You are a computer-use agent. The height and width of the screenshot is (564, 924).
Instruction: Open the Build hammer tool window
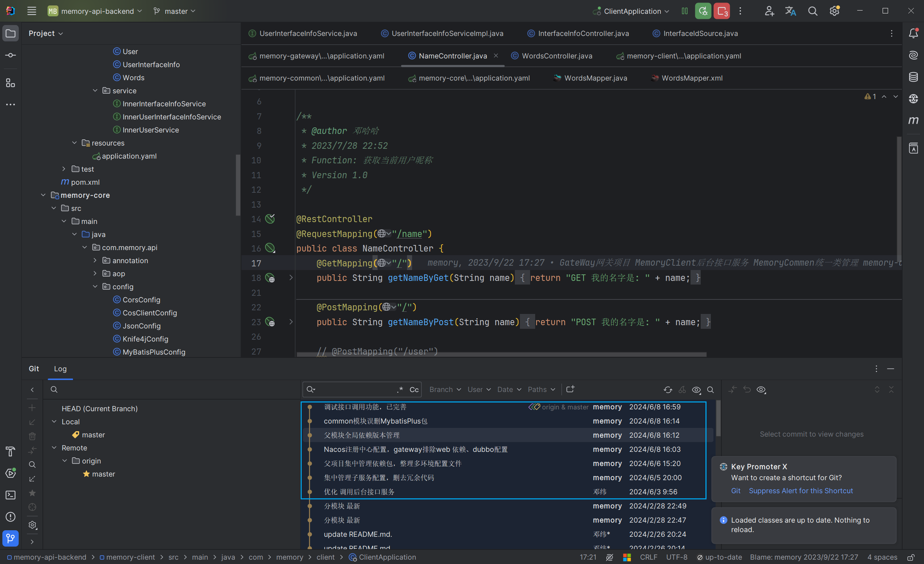[11, 451]
